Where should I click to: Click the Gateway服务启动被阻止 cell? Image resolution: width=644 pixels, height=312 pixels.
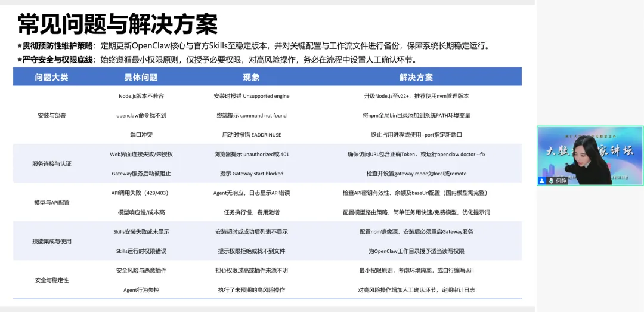pyautogui.click(x=141, y=174)
